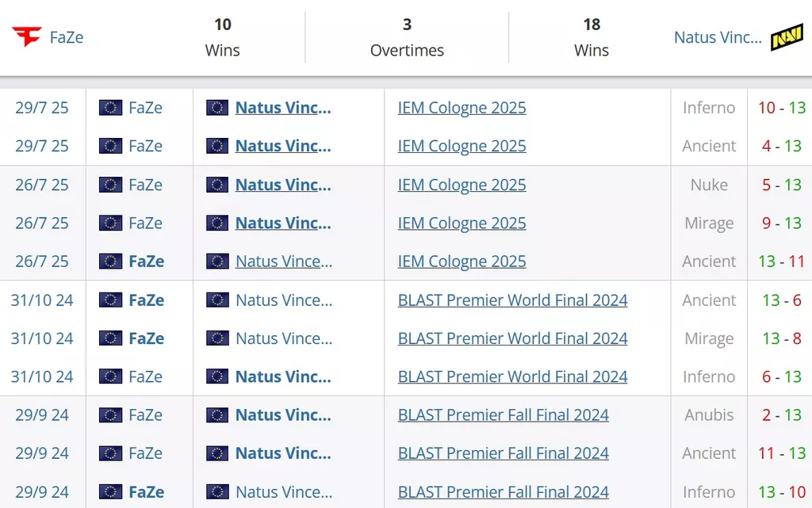Viewport: 812px width, 508px height.
Task: Click EU flag beside Natus Vinc..., 9 - 13 Mirage row
Action: [217, 223]
